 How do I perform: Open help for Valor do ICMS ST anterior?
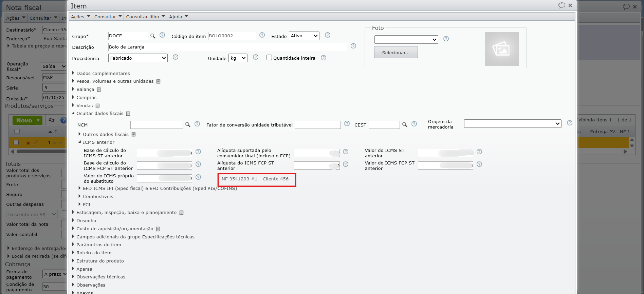click(x=479, y=152)
